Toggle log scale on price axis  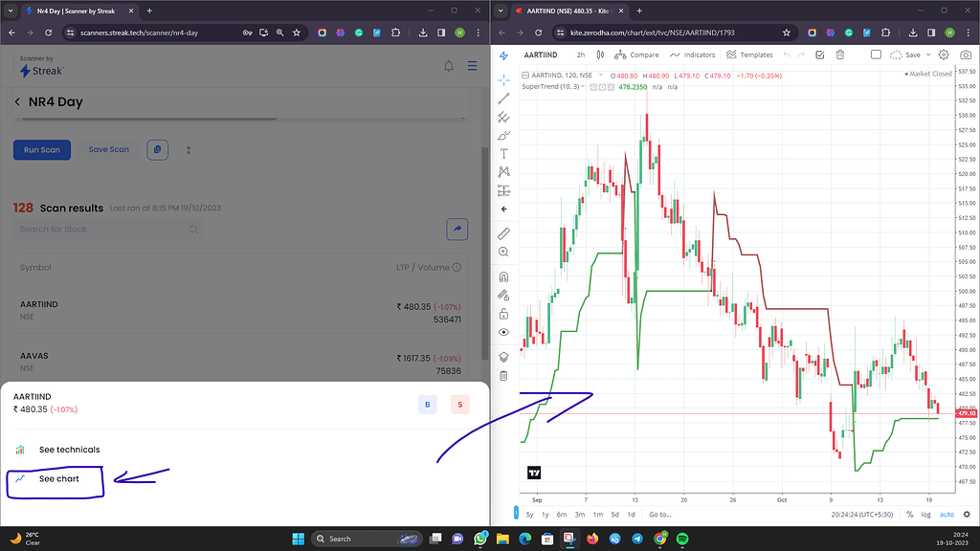coord(926,515)
